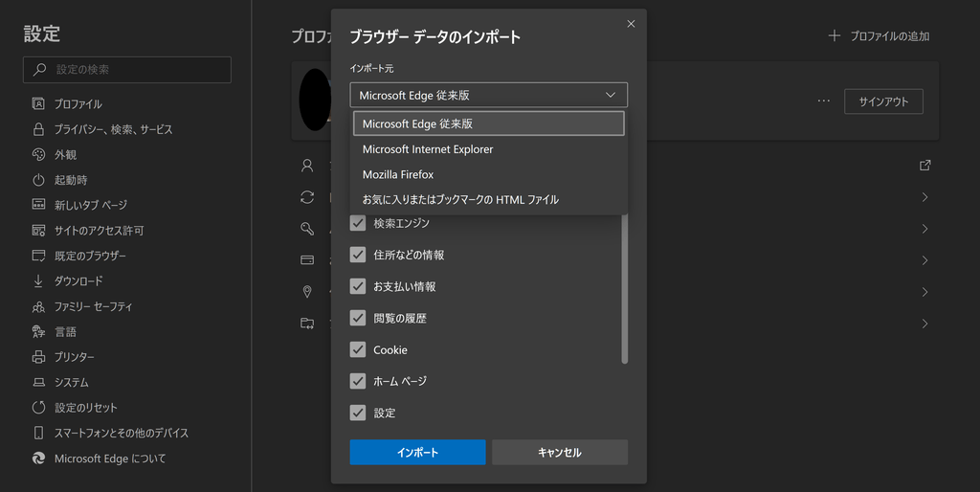Click the magnifier icon in 設定の検索
Image resolution: width=980 pixels, height=492 pixels.
pyautogui.click(x=39, y=69)
